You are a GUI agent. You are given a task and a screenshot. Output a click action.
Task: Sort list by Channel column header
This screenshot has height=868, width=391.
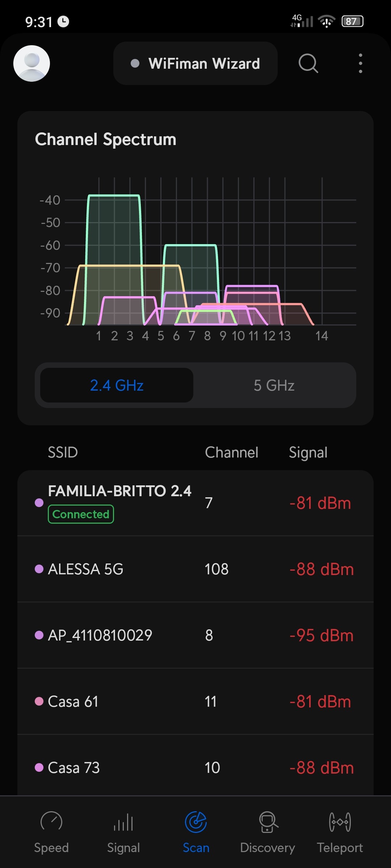point(232,452)
